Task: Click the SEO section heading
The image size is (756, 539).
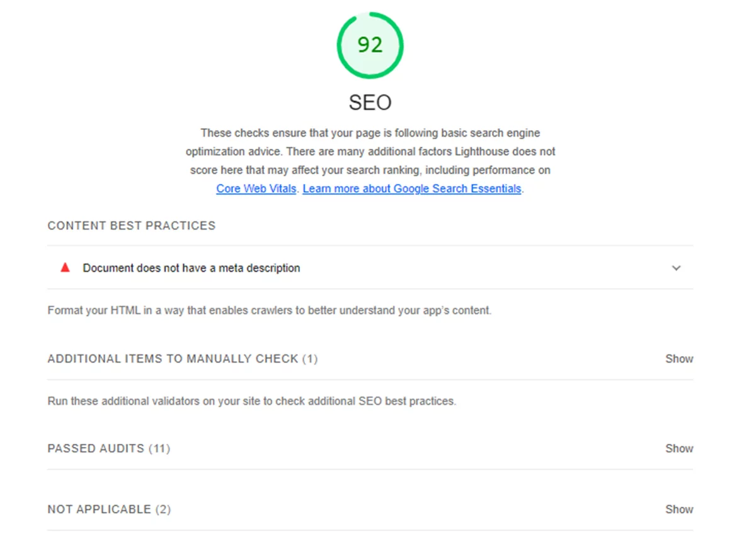Action: (370, 101)
